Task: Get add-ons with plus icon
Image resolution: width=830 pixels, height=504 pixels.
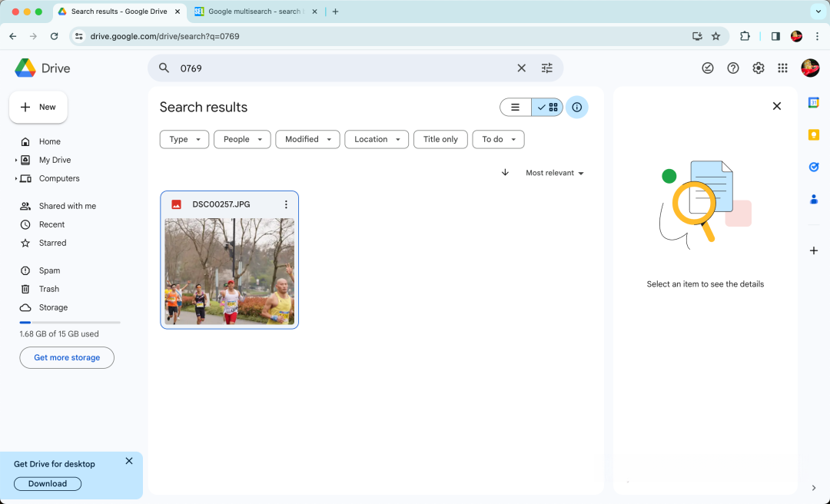Action: [x=814, y=250]
